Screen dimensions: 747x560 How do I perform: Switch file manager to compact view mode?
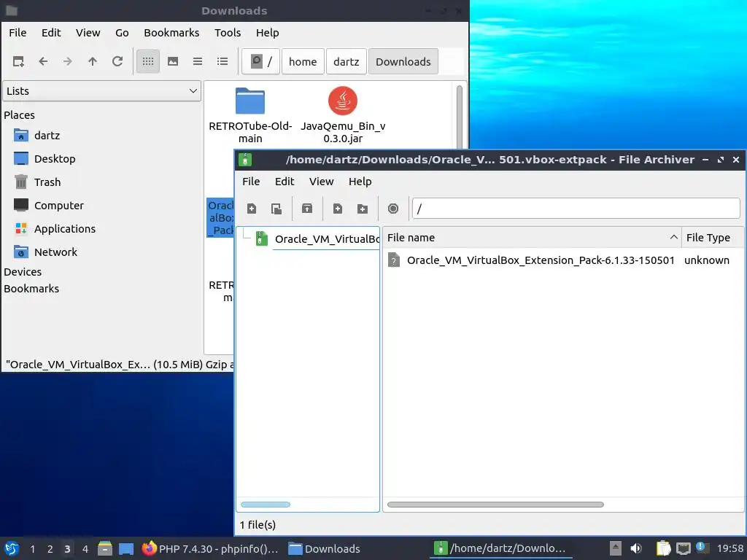198,61
